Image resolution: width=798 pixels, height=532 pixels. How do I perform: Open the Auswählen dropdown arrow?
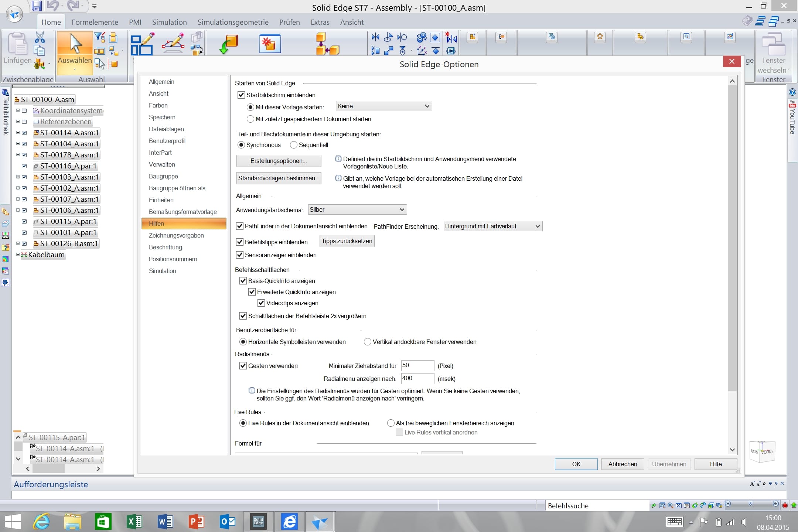click(x=75, y=69)
